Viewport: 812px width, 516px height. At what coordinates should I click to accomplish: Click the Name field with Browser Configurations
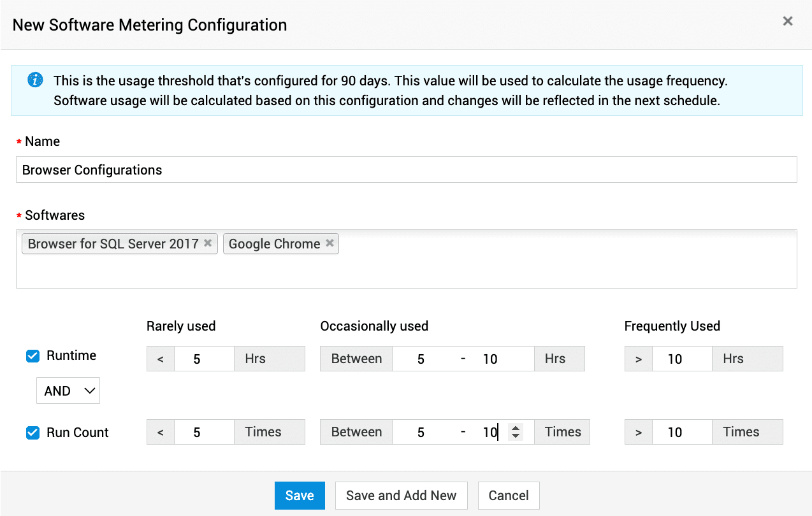pos(406,170)
